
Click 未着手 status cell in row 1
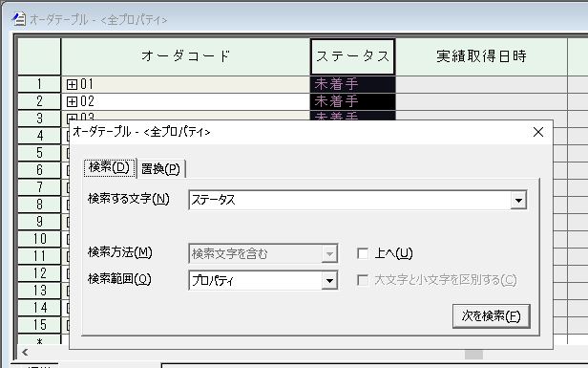(x=353, y=84)
